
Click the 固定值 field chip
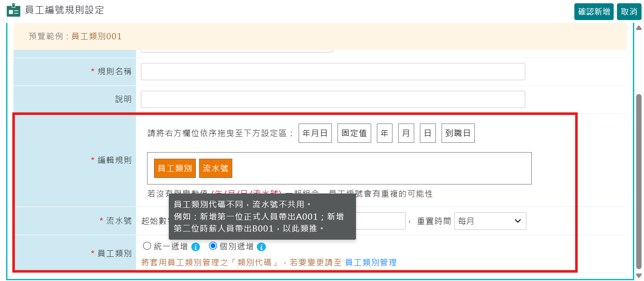pos(354,133)
